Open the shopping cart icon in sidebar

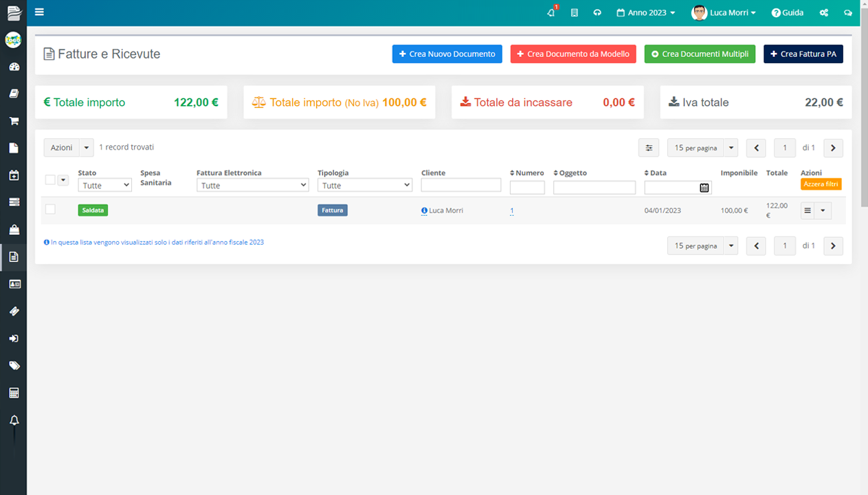pos(14,121)
